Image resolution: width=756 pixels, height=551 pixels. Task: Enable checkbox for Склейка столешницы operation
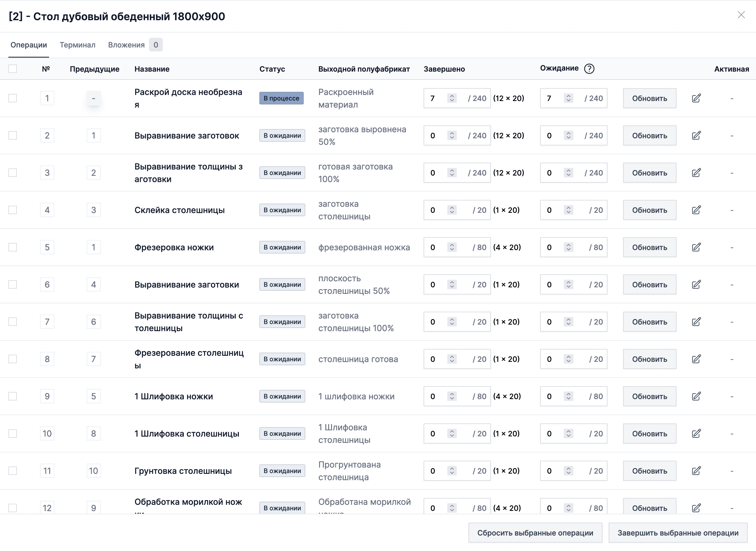click(13, 210)
